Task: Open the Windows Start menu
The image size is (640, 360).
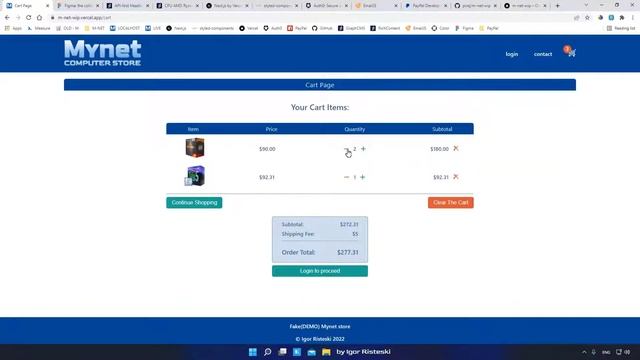Action: click(x=253, y=352)
